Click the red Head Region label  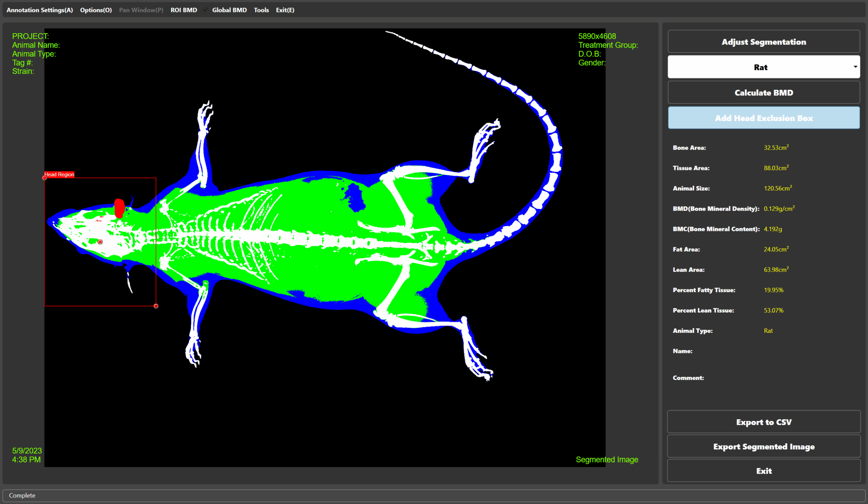point(59,175)
